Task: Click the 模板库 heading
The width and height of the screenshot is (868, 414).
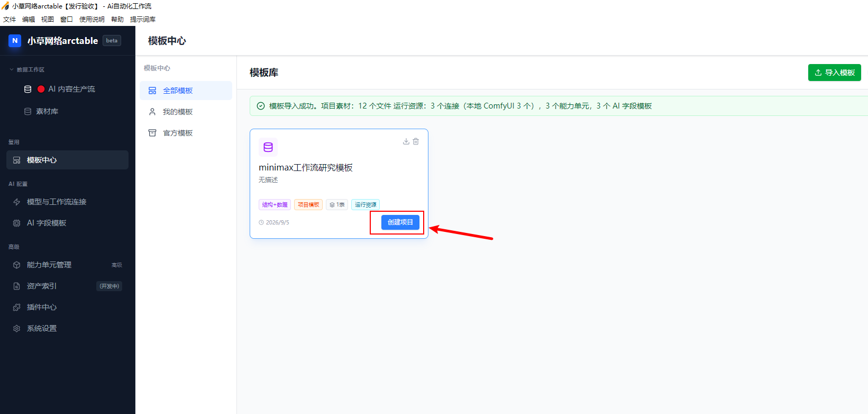Action: click(264, 73)
